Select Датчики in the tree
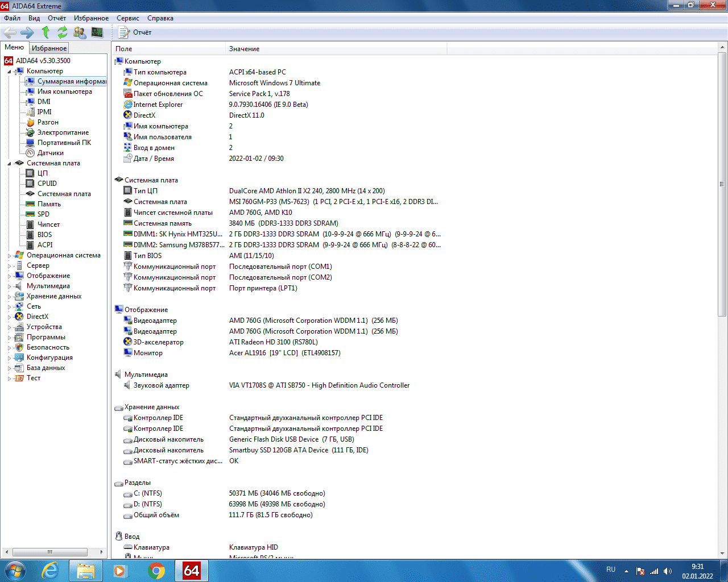 tap(51, 153)
